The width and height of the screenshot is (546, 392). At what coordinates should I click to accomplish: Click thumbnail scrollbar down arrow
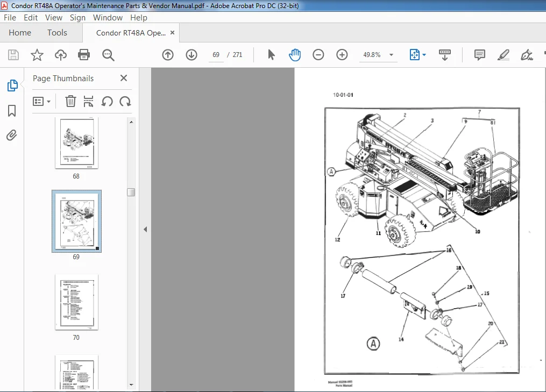[x=131, y=384]
